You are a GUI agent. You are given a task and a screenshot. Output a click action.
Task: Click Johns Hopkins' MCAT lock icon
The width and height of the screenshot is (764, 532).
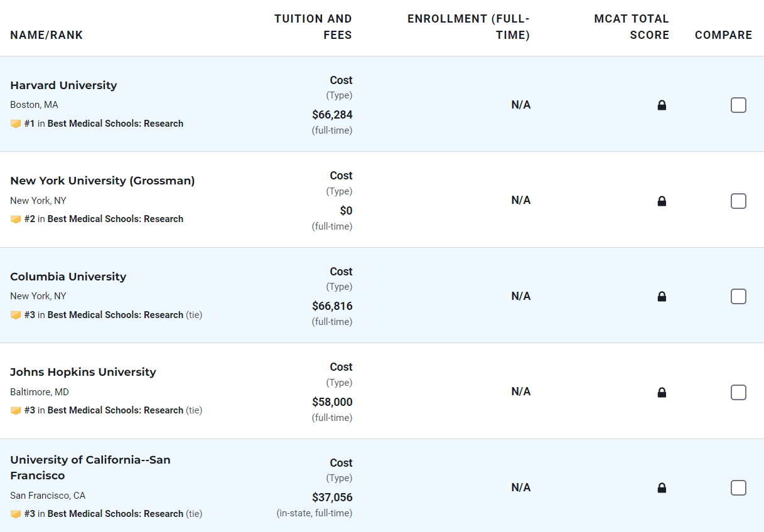coord(662,393)
